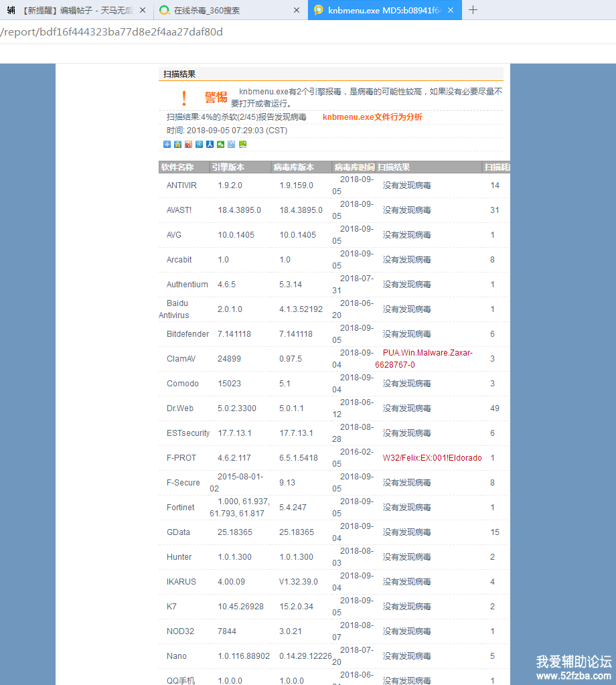Click K7 engine version 10.45.26928
This screenshot has height=685, width=616.
pyautogui.click(x=241, y=607)
